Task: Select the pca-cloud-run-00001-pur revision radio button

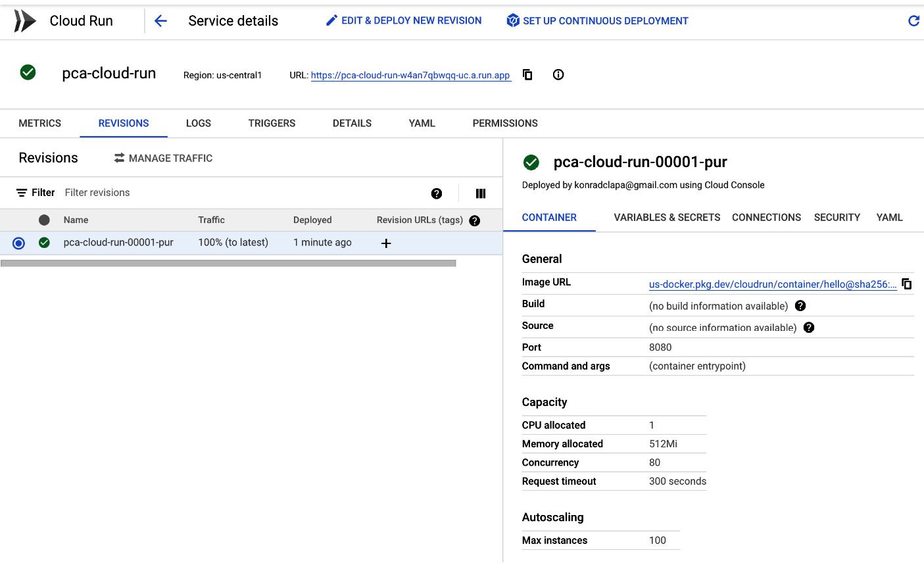Action: (18, 243)
